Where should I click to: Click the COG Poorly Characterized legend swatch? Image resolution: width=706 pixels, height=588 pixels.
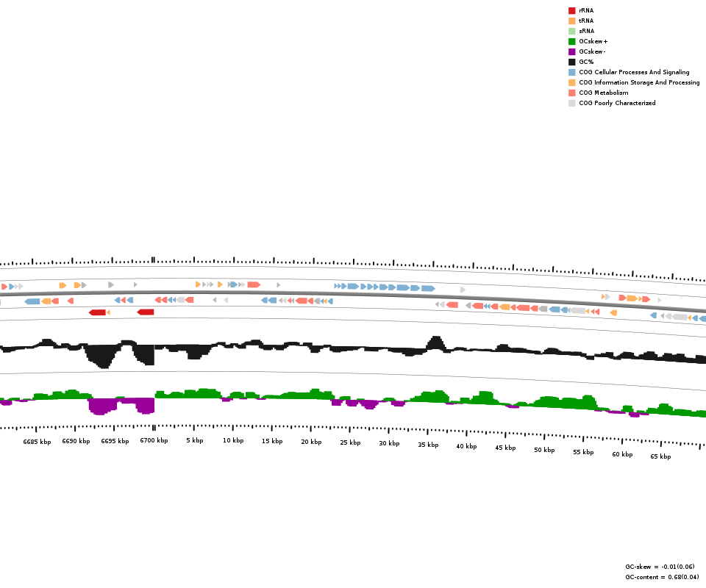pyautogui.click(x=571, y=103)
